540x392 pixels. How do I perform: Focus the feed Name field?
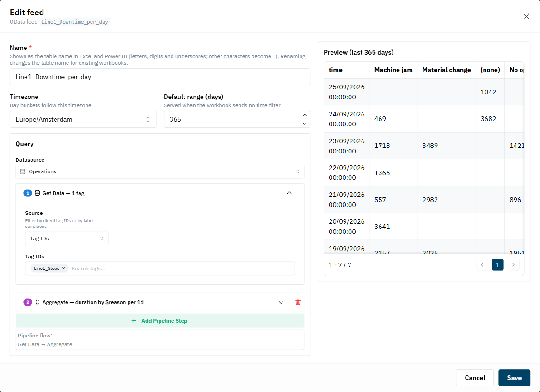pyautogui.click(x=160, y=77)
